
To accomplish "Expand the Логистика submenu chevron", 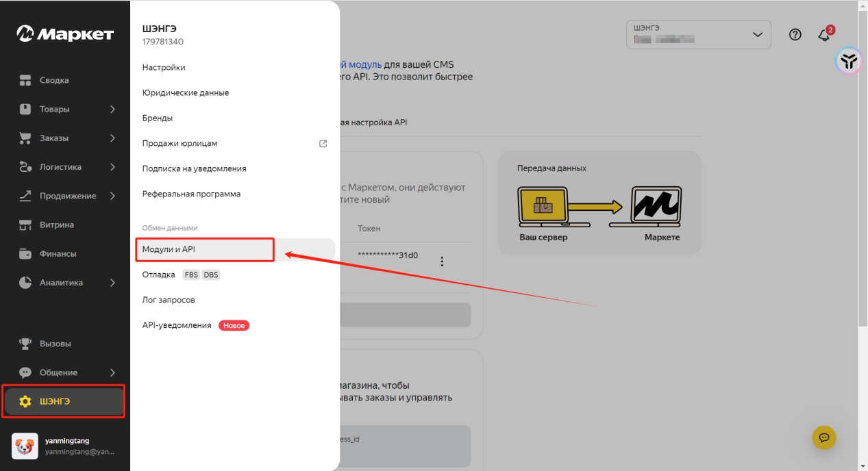I will pos(112,166).
